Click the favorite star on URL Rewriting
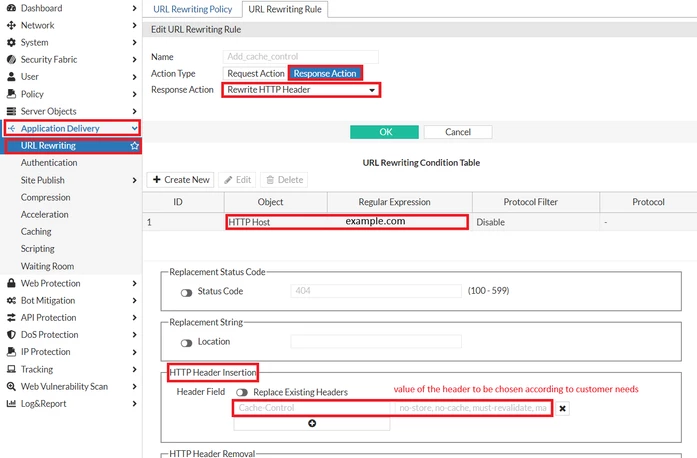The image size is (697, 458). [x=135, y=145]
